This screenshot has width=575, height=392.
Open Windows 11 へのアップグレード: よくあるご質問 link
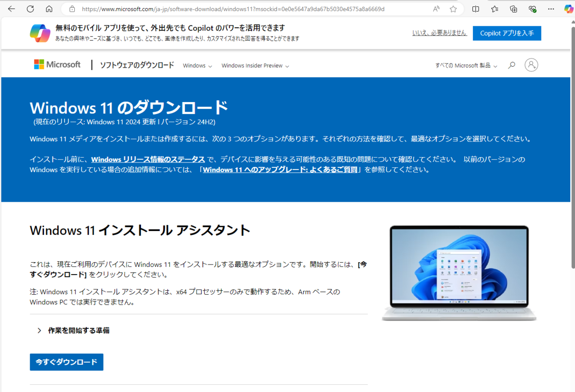[x=281, y=170]
